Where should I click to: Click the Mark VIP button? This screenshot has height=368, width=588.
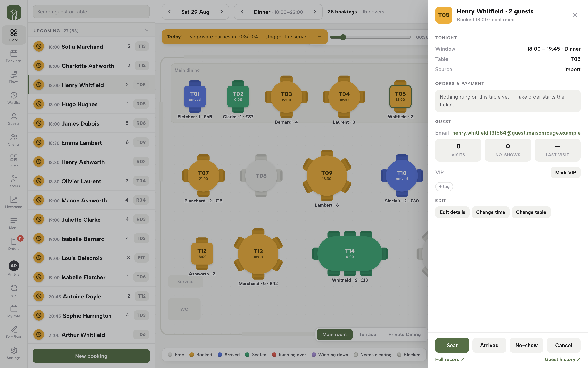coord(565,172)
